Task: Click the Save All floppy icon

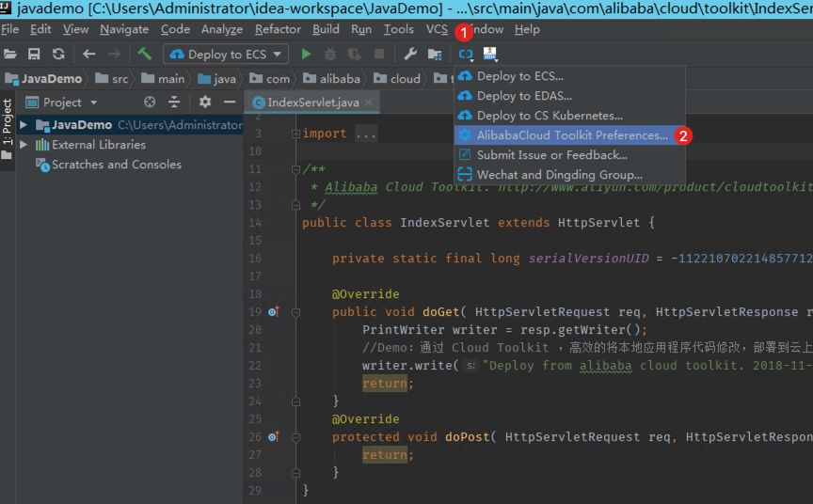Action: point(34,54)
